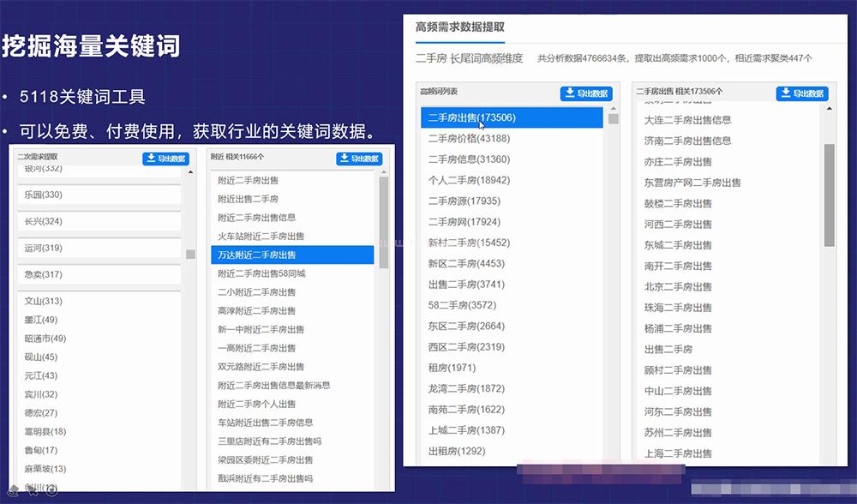Click scrollbar thumb in 二手房出售 related list
This screenshot has height=504, width=857.
[x=829, y=195]
